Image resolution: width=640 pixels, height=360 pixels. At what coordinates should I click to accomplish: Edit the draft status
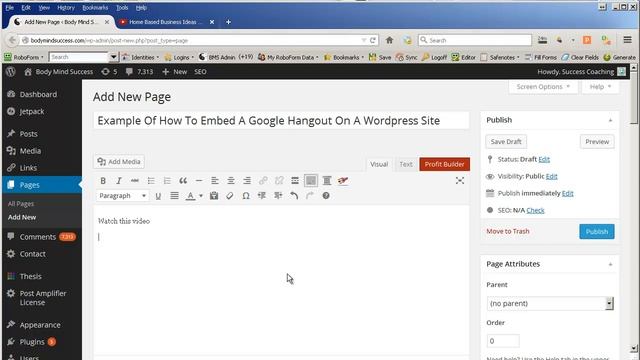pyautogui.click(x=544, y=159)
